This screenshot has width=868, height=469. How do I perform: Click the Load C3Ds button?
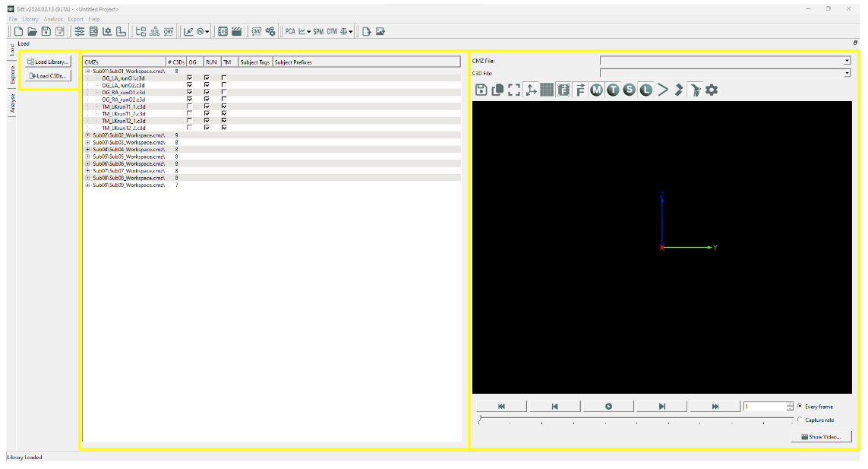coord(48,76)
